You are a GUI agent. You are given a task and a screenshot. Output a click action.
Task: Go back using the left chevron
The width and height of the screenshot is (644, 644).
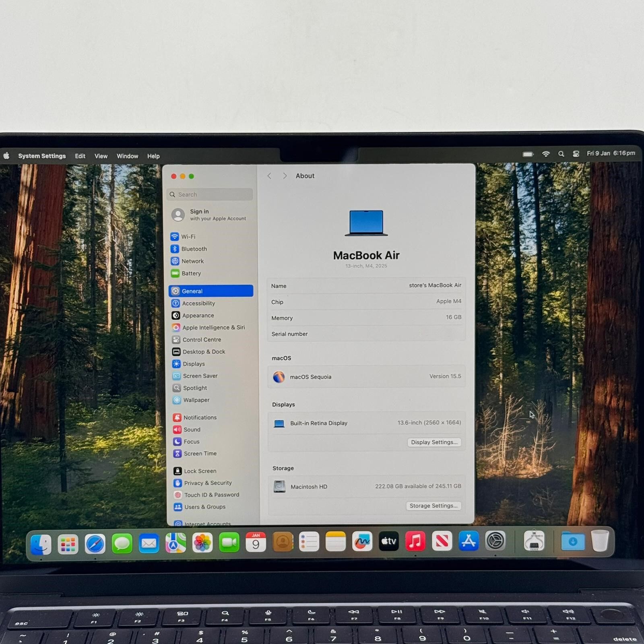tap(269, 176)
